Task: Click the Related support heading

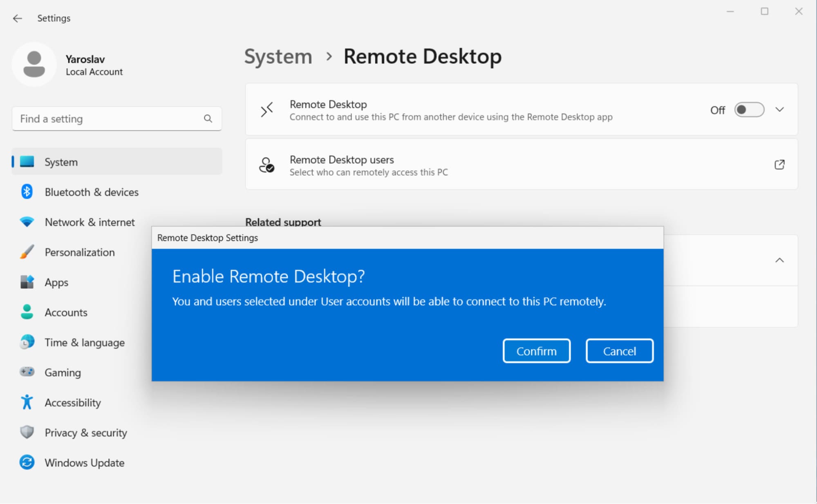Action: click(x=283, y=222)
